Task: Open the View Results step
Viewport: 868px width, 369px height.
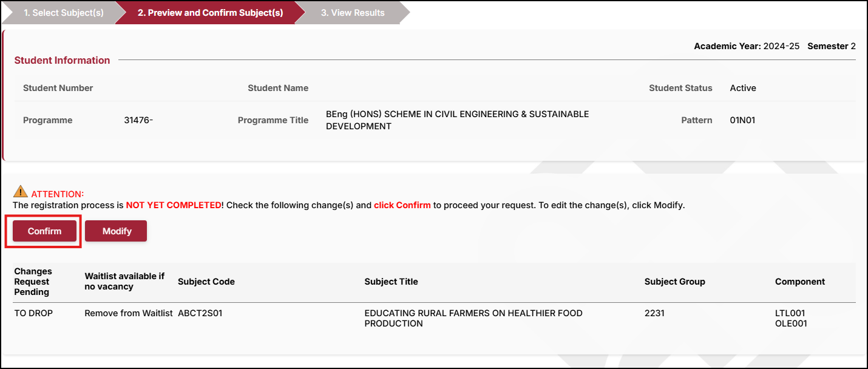Action: point(353,13)
